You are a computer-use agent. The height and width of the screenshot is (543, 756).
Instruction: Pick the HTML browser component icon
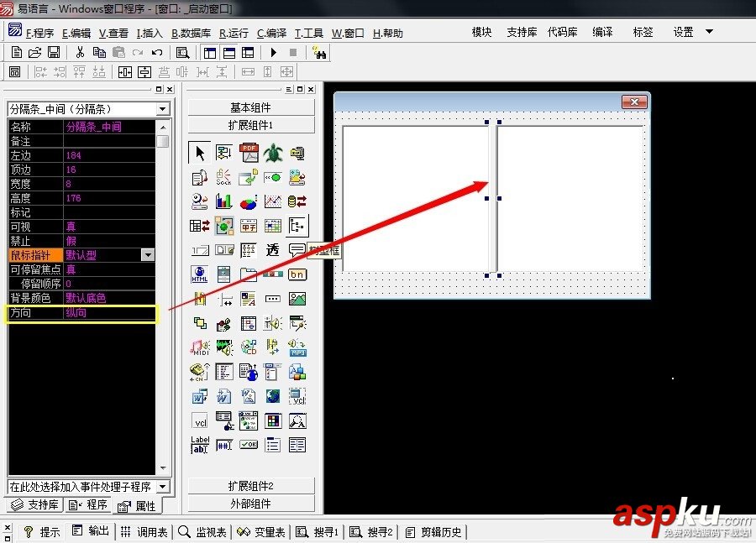pos(199,274)
